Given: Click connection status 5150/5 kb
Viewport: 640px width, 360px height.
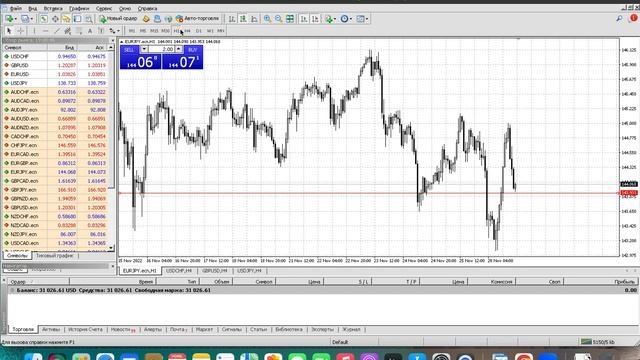Looking at the screenshot, I should [599, 342].
